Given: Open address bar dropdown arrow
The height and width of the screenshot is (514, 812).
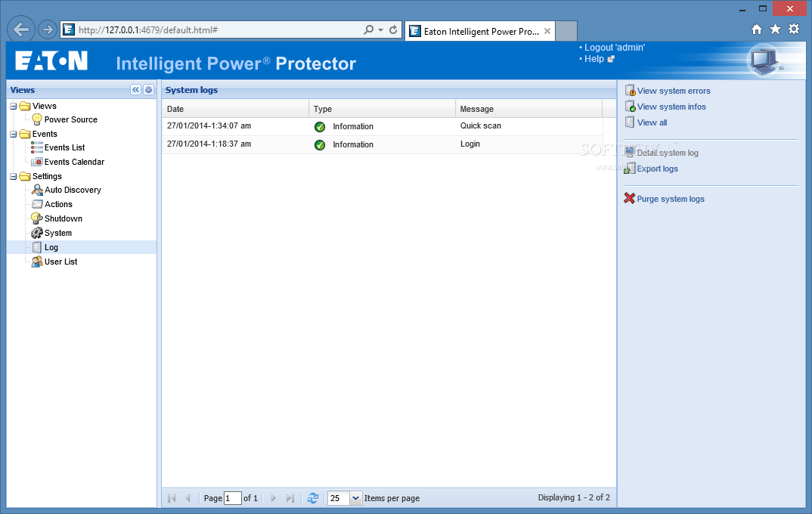Looking at the screenshot, I should pyautogui.click(x=380, y=30).
